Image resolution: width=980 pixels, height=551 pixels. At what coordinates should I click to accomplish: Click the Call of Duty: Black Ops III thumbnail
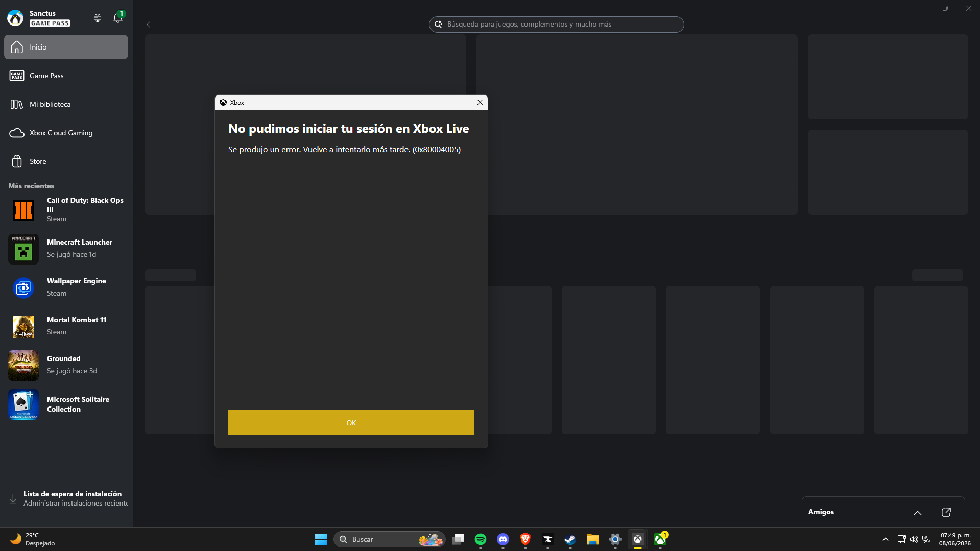pyautogui.click(x=23, y=210)
